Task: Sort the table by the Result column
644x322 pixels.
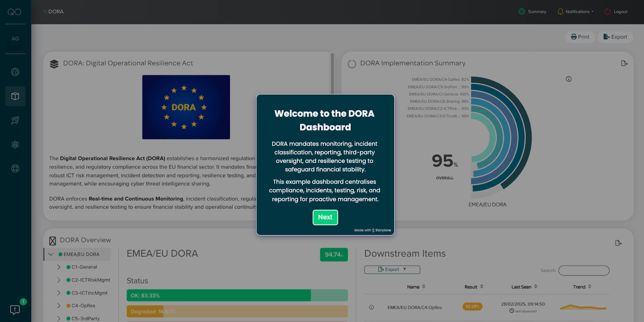Action: coord(474,287)
